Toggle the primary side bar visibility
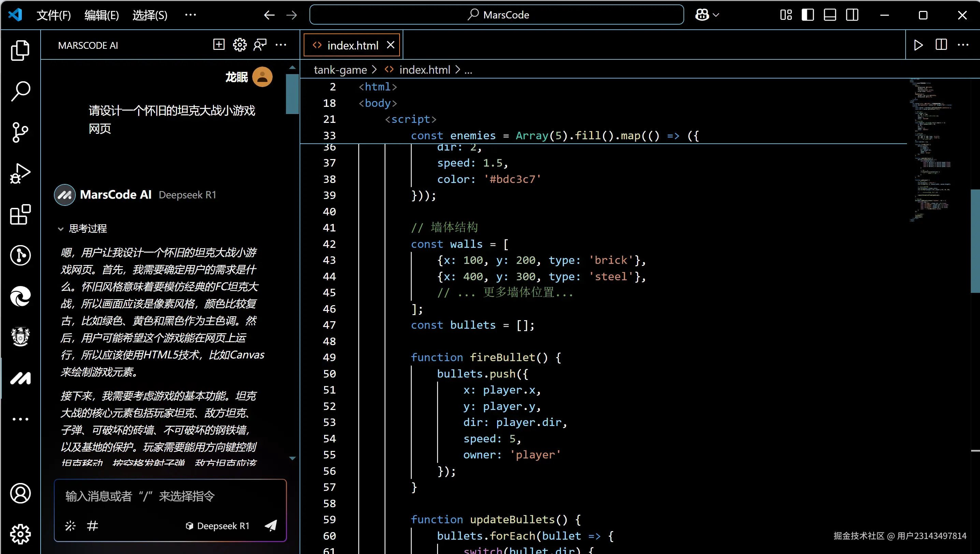The image size is (980, 554). (x=807, y=15)
